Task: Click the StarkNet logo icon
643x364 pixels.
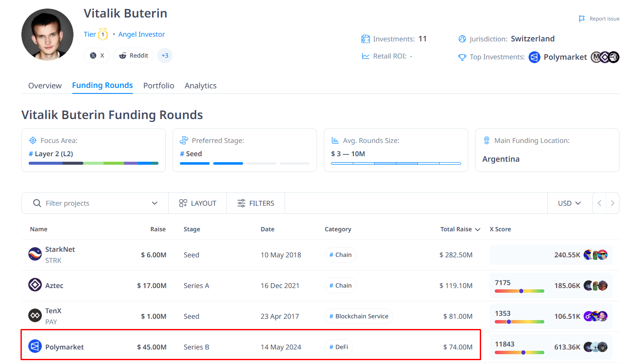Action: tap(35, 254)
